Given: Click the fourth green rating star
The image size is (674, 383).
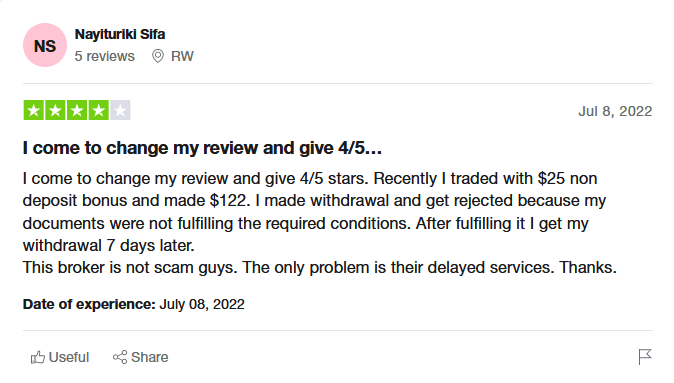Looking at the screenshot, I should tap(98, 110).
